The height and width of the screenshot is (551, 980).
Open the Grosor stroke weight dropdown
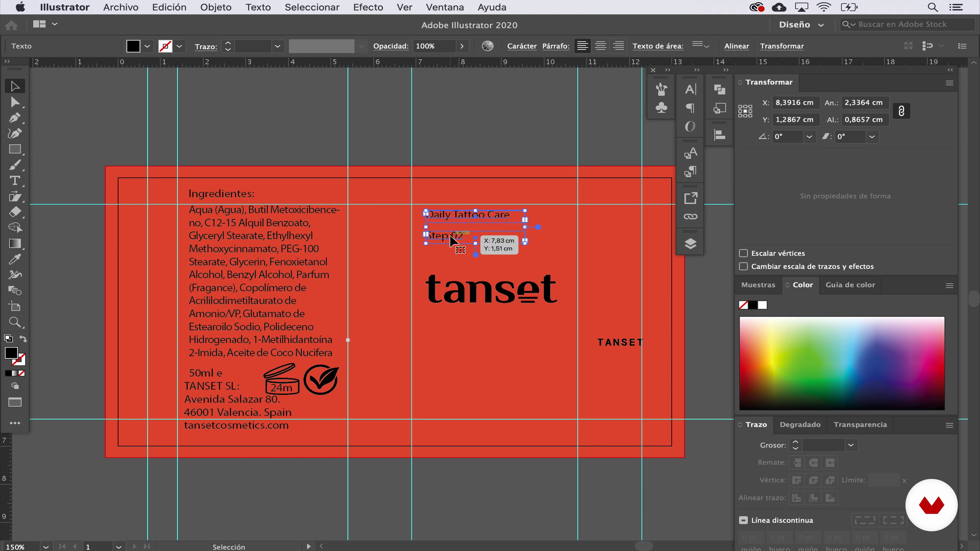[x=851, y=445]
